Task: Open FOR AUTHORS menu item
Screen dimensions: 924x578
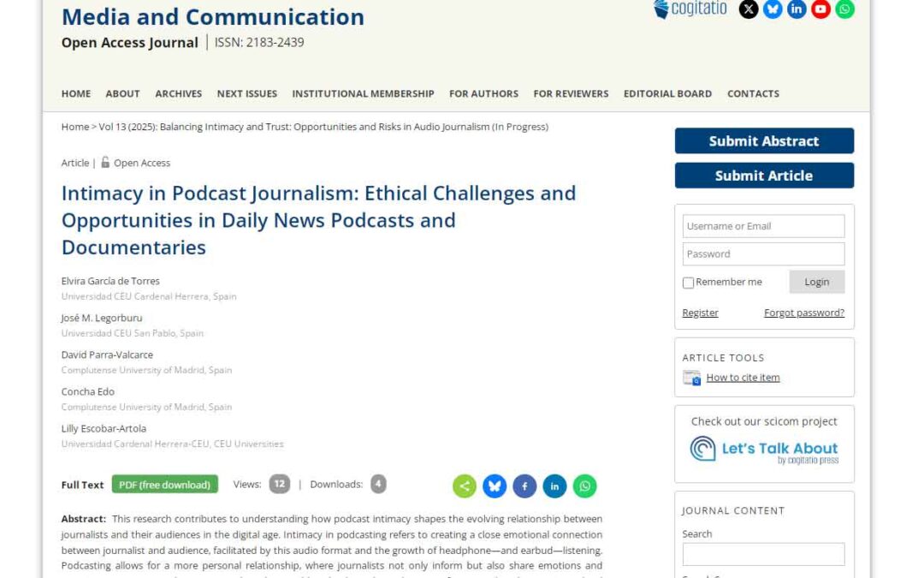Action: click(483, 94)
